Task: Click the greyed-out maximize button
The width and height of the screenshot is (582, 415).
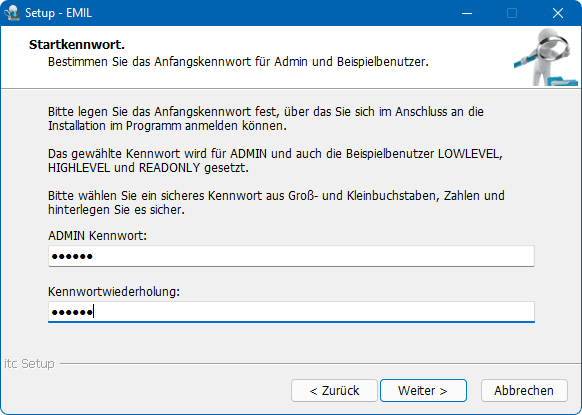Action: 512,13
